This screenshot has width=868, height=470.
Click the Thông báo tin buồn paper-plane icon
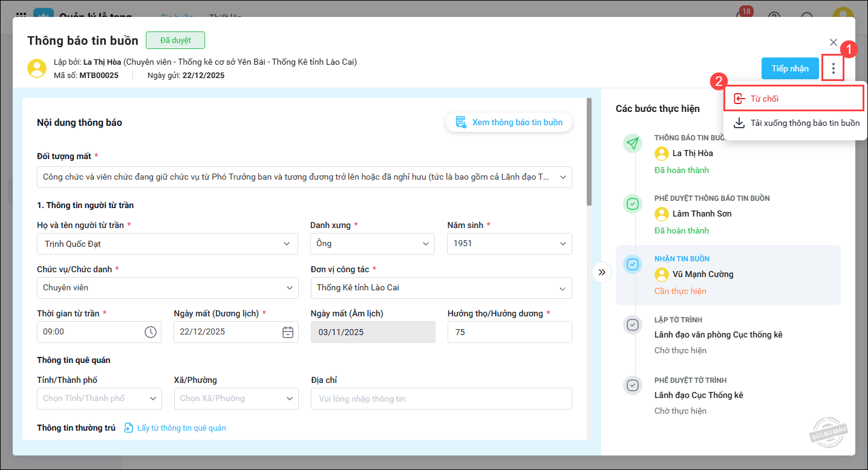[x=633, y=143]
